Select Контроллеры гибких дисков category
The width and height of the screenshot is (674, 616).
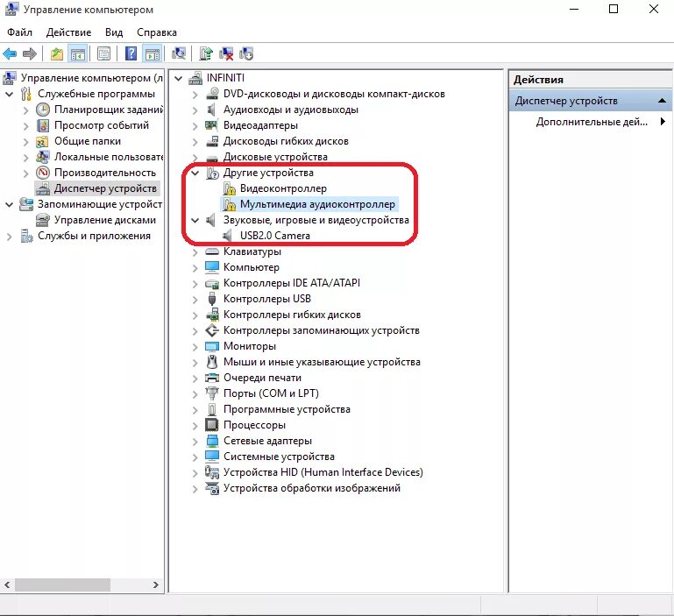[292, 315]
